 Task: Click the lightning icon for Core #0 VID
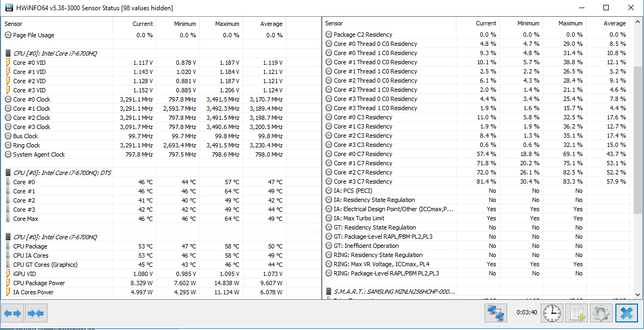(x=8, y=63)
